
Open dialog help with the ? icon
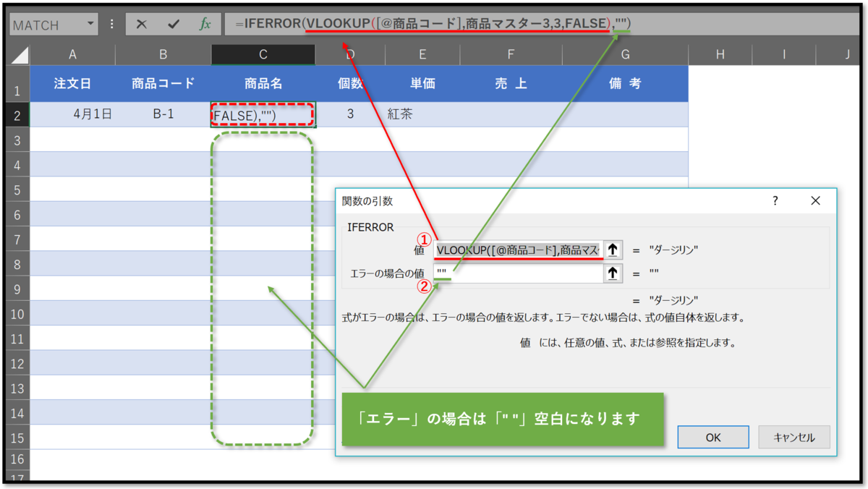pos(775,201)
